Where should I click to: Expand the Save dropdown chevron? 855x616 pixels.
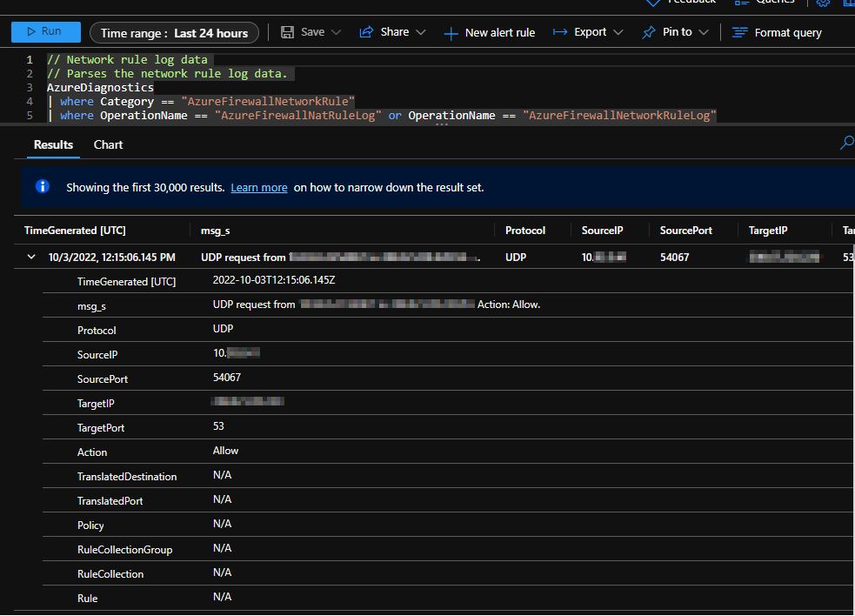[x=337, y=32]
